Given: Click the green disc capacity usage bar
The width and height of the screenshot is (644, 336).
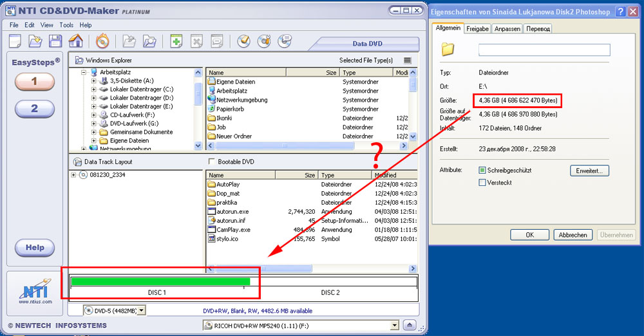Looking at the screenshot, I should pos(160,281).
